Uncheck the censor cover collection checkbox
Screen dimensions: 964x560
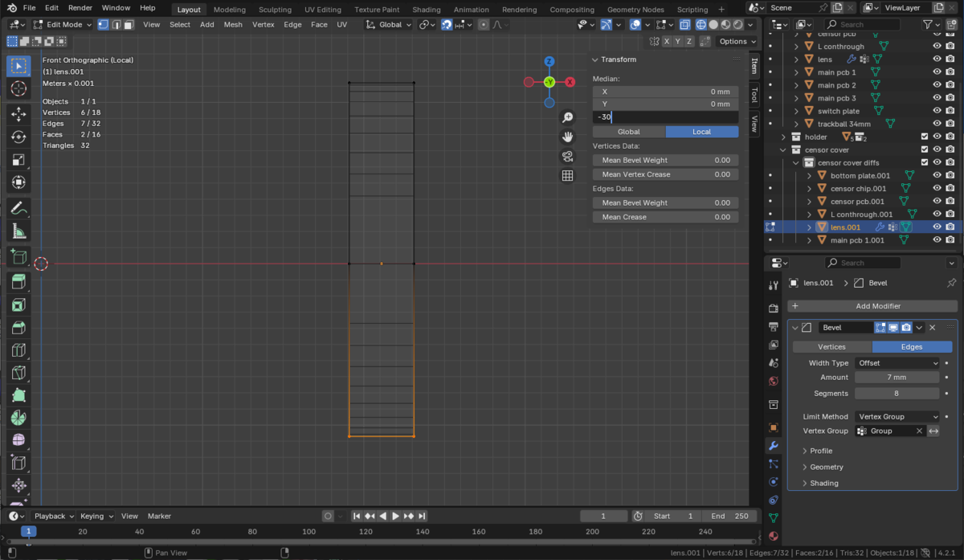pos(925,149)
